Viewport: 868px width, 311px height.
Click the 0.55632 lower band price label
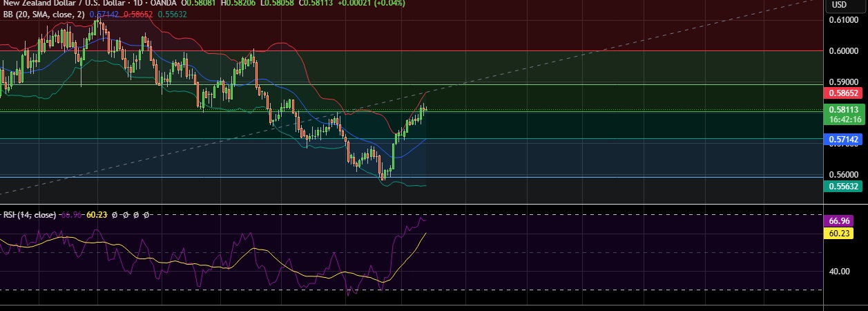tap(844, 186)
